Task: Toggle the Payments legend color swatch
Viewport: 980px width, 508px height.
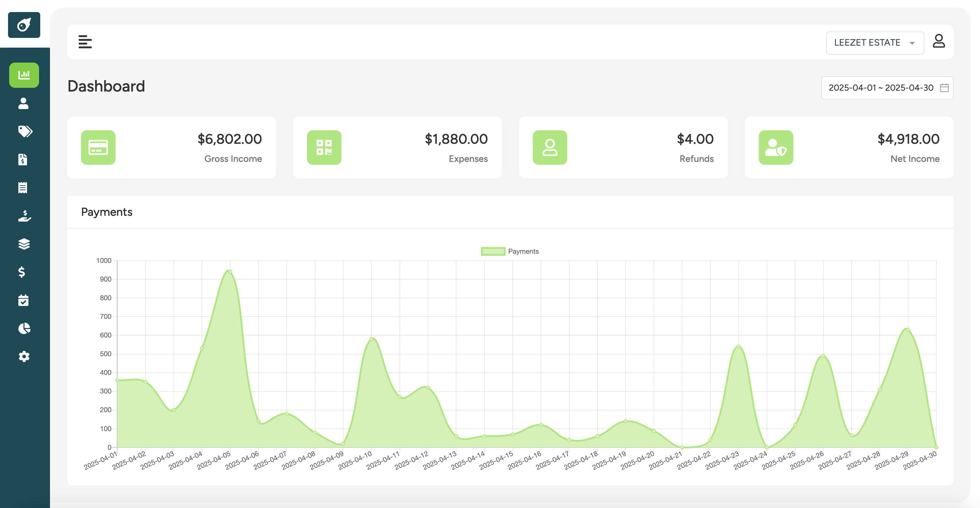Action: coord(493,251)
